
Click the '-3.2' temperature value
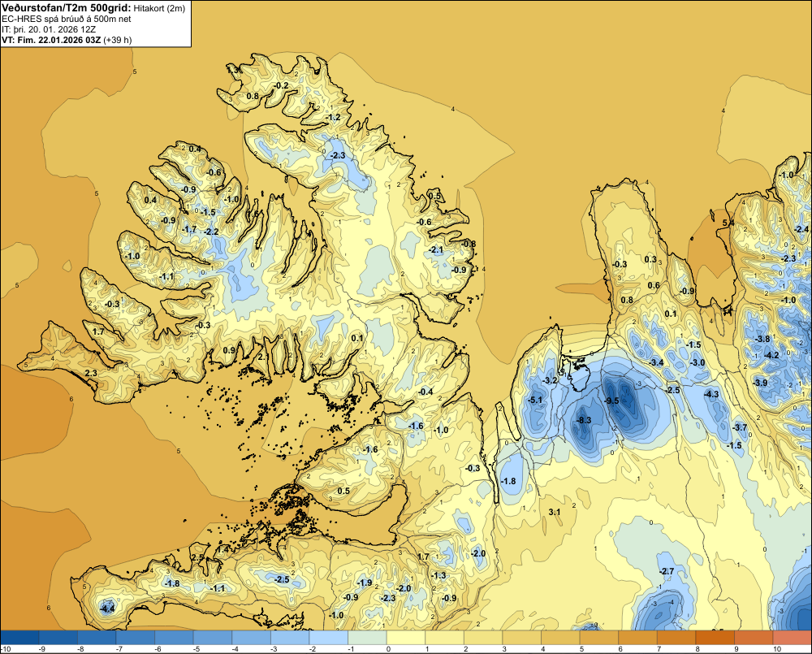coord(550,380)
